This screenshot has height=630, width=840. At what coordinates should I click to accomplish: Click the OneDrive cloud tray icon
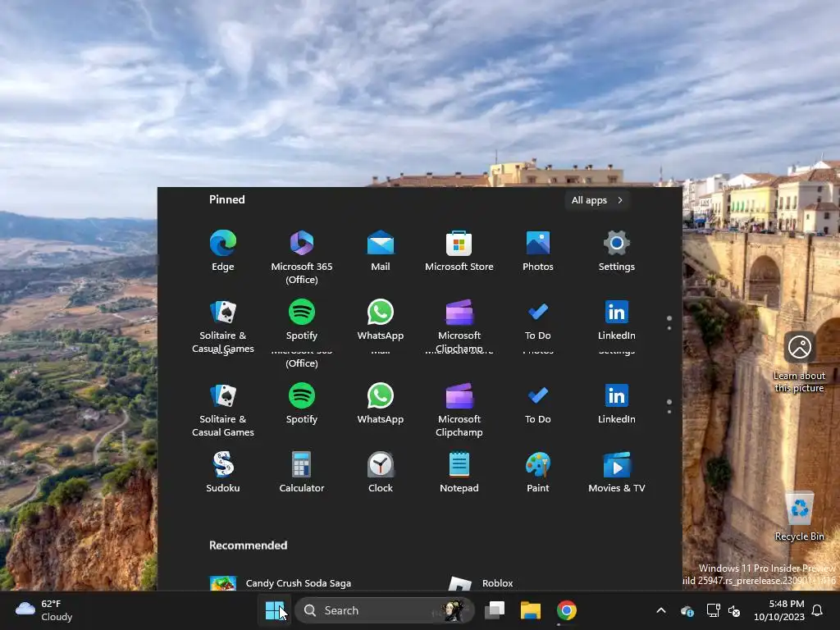click(687, 610)
